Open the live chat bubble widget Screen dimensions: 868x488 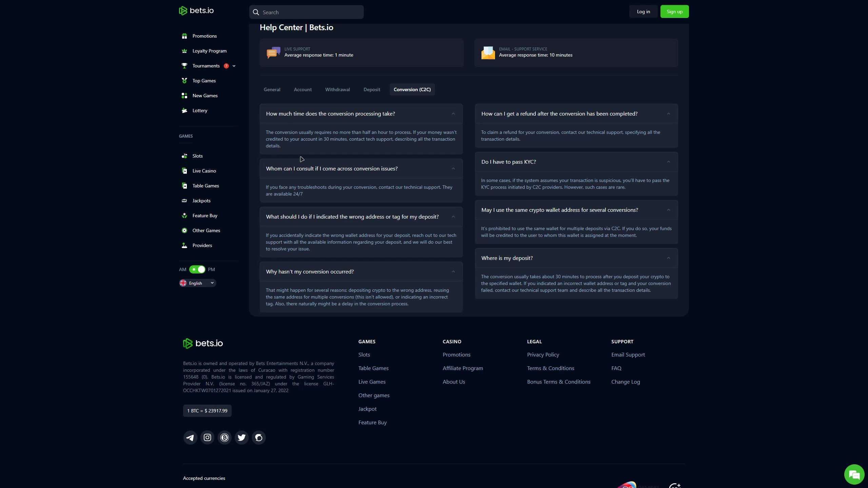click(x=854, y=474)
